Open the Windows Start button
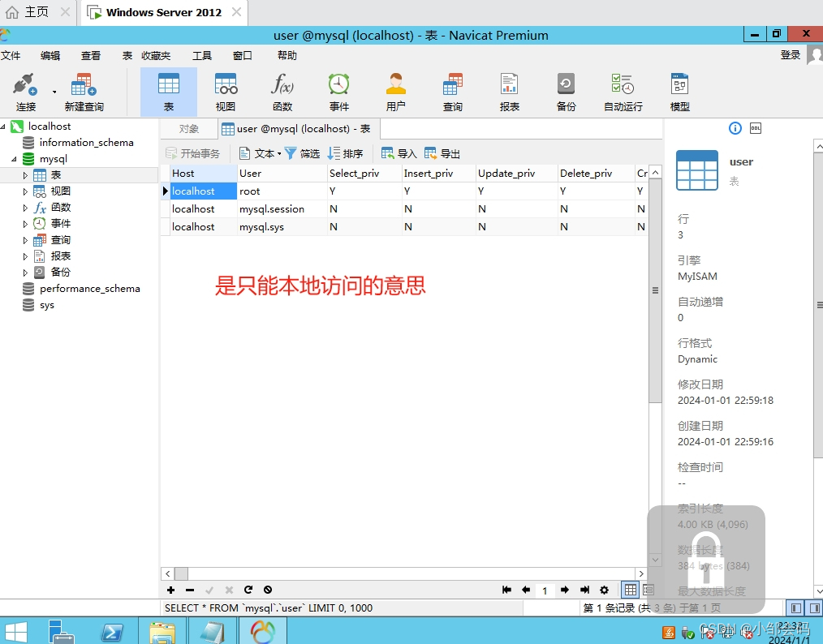 [x=15, y=631]
